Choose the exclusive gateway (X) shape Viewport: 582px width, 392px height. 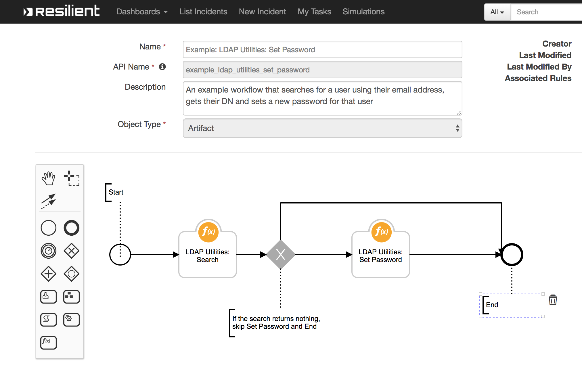click(x=71, y=251)
